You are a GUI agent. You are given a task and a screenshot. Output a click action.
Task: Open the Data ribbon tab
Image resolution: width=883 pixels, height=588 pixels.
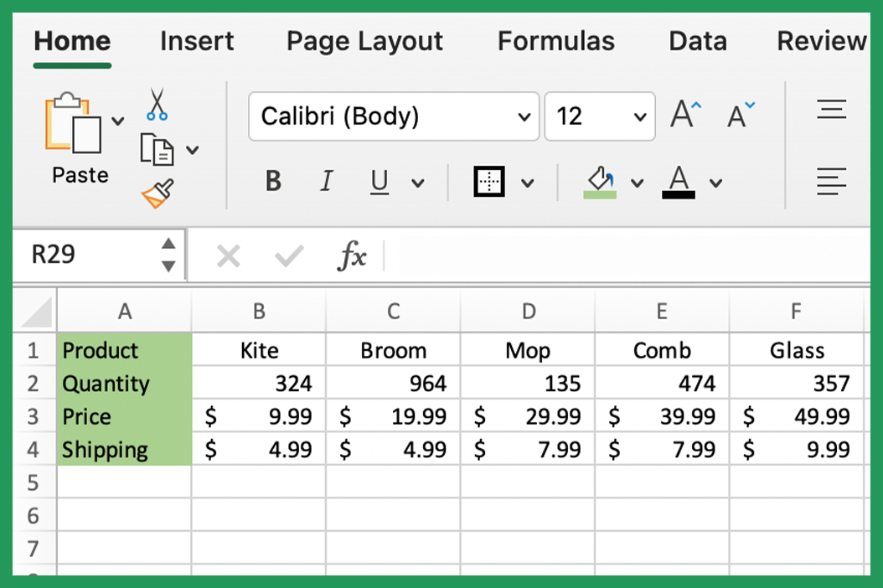[697, 40]
